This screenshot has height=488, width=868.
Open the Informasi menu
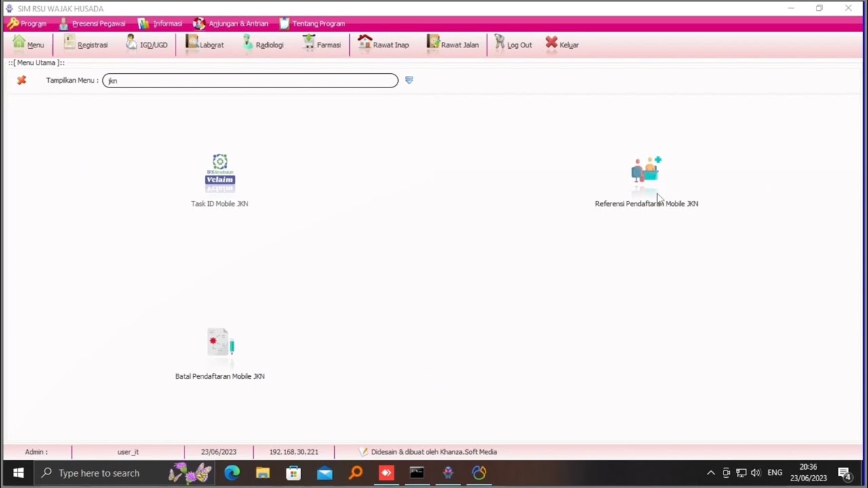click(161, 24)
